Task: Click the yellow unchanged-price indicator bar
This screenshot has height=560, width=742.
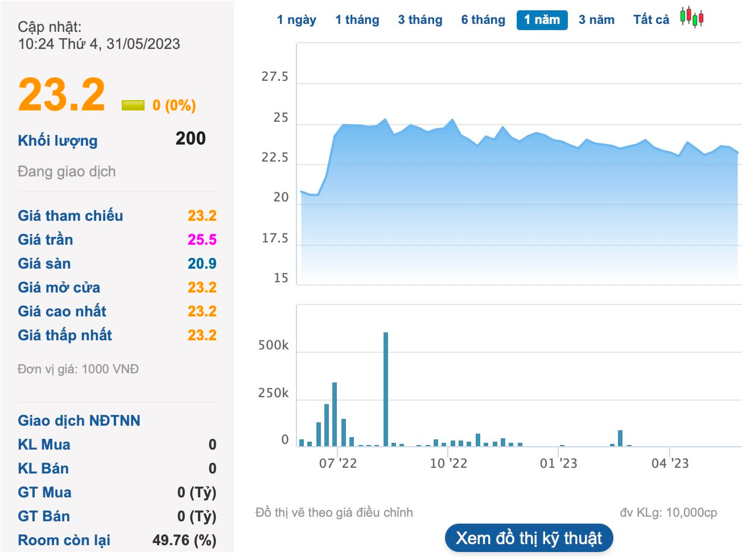Action: pos(133,105)
